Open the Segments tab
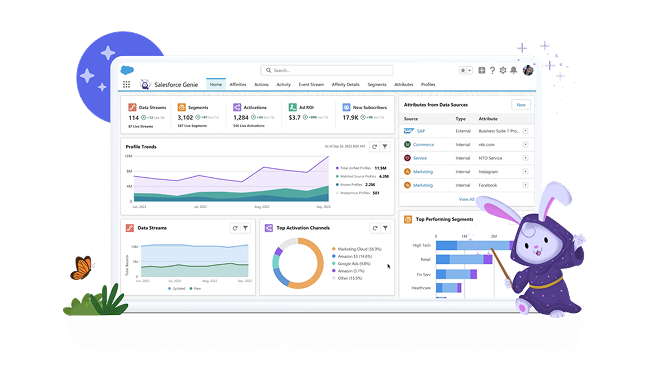 [x=377, y=84]
